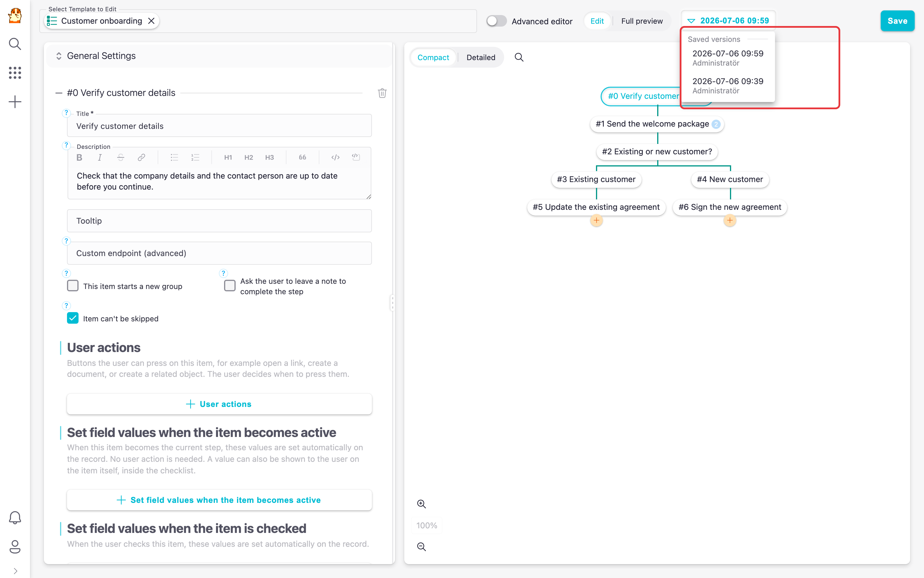Click the Custom endpoint (advanced) field
Image resolution: width=924 pixels, height=578 pixels.
[x=219, y=253]
